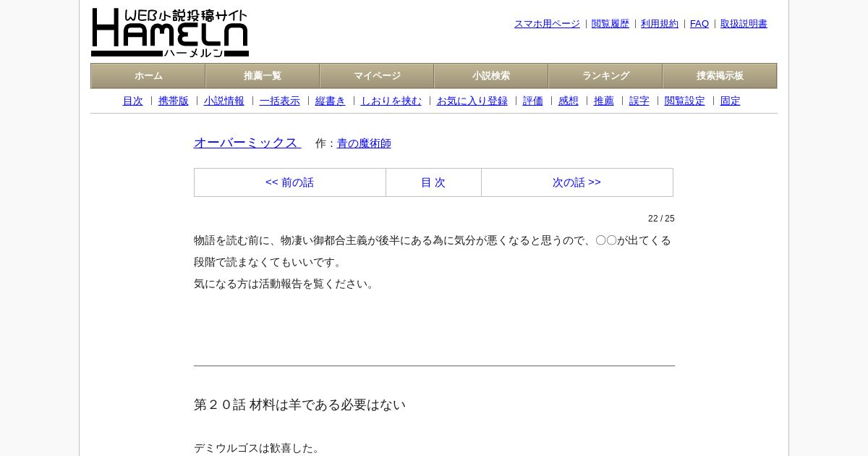The image size is (868, 456).
Task: Go to << 前の話 previous chapter
Action: pos(290,182)
